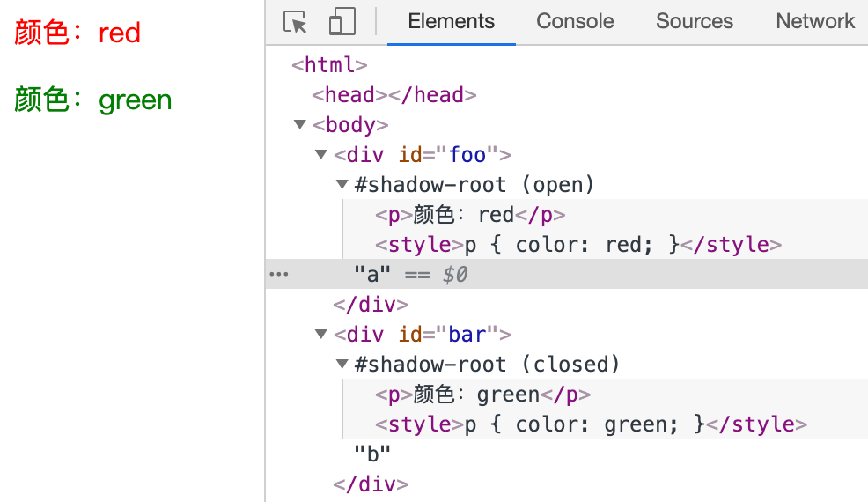Viewport: 868px width, 502px height.
Task: Toggle the device toolbar icon
Action: (x=342, y=22)
